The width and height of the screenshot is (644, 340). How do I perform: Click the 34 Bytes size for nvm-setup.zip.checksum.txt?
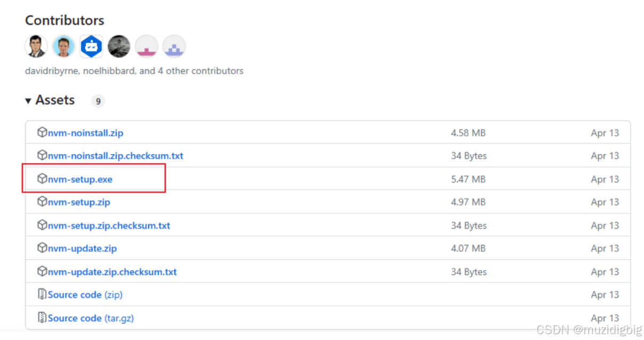pos(469,226)
